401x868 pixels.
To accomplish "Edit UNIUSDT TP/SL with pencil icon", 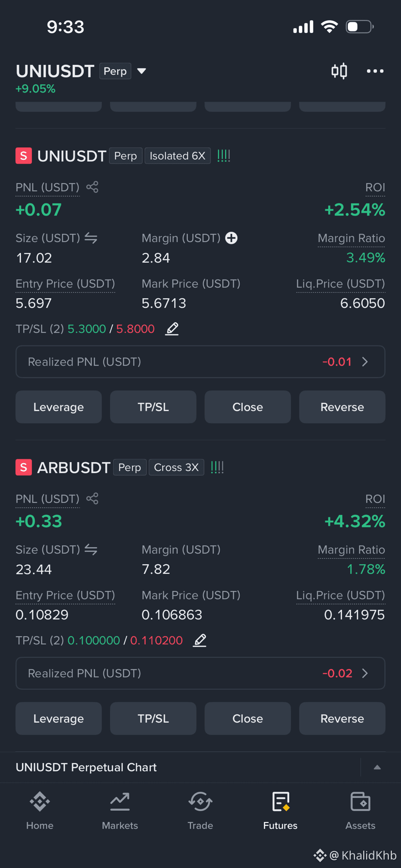I will click(172, 329).
